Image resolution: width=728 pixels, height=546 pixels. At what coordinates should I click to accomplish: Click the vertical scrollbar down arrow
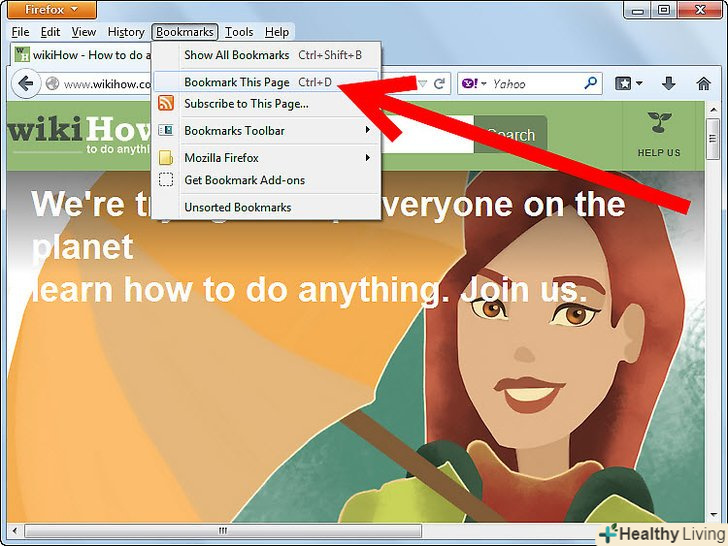713,515
